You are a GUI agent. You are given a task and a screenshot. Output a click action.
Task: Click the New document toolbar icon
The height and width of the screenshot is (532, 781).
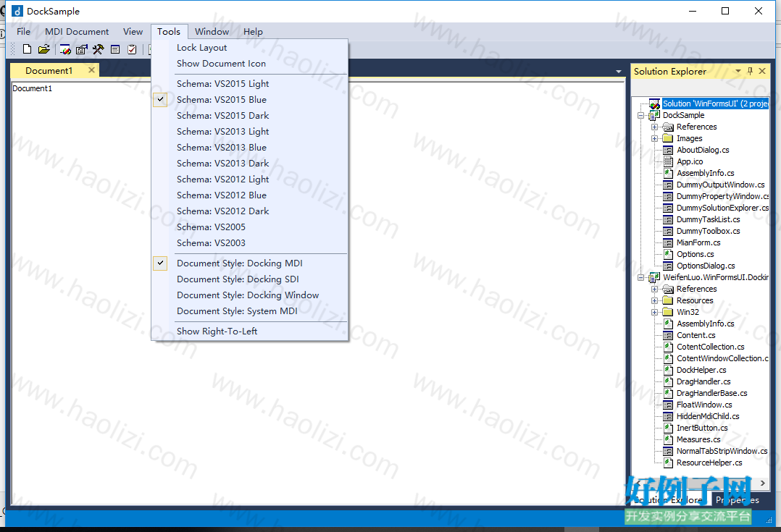pos(28,48)
